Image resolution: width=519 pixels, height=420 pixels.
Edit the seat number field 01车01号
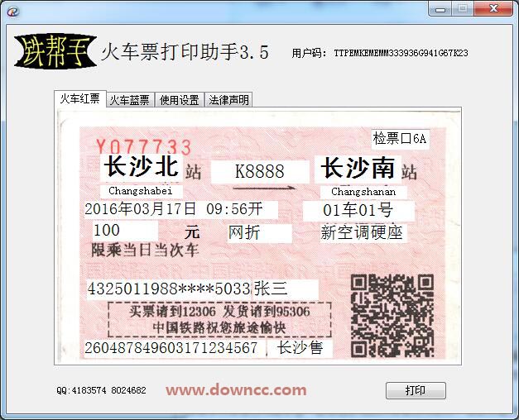(x=358, y=211)
